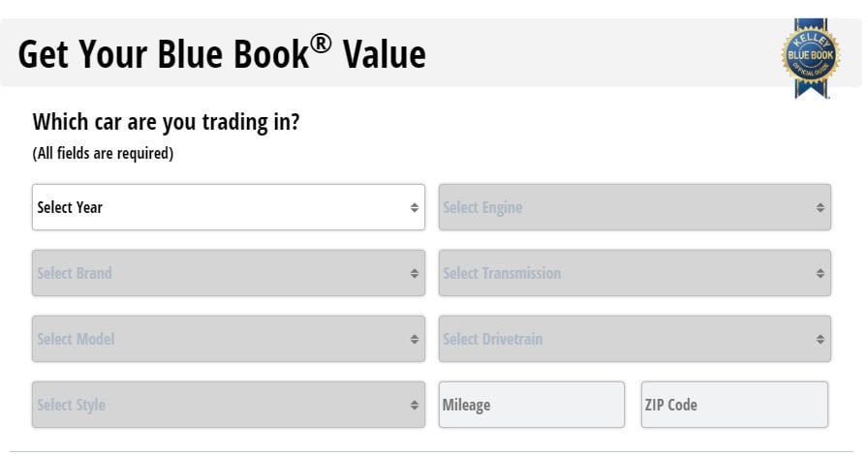868x454 pixels.
Task: Open the Select Drivetrain dropdown
Action: (x=635, y=339)
